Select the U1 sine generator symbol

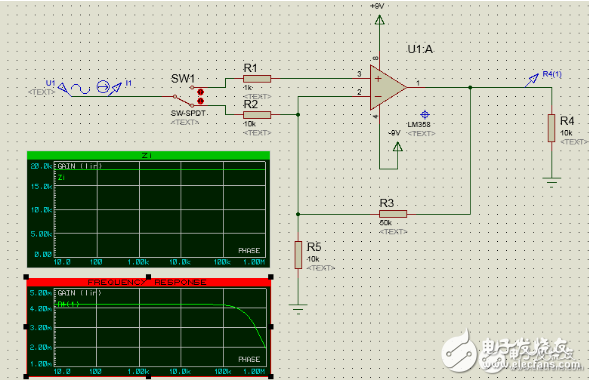pyautogui.click(x=80, y=89)
